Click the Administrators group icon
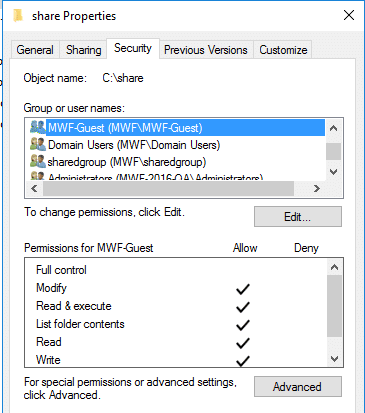 pos(37,176)
